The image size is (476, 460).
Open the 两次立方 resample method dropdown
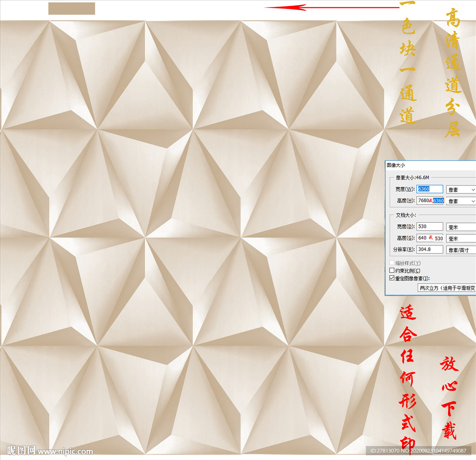click(447, 288)
